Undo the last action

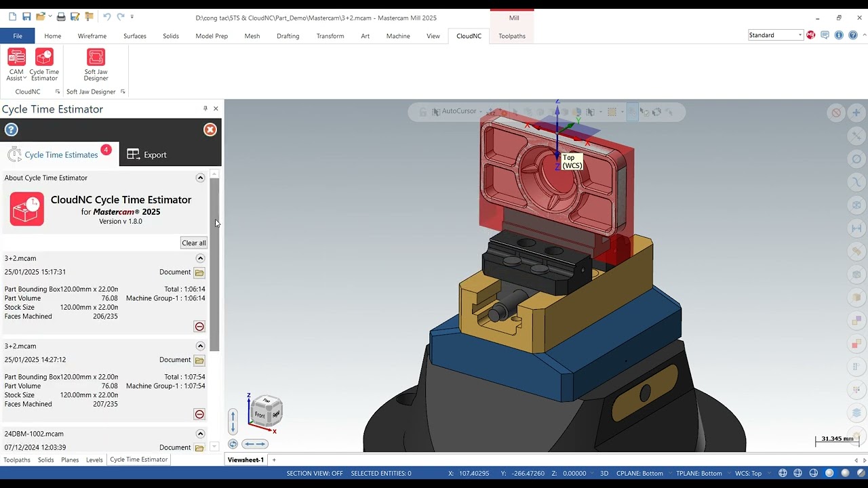click(x=106, y=17)
